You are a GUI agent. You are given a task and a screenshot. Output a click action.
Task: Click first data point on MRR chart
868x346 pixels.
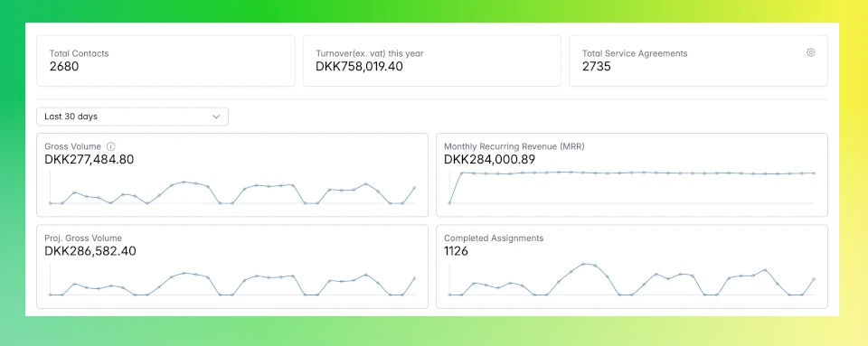[449, 203]
